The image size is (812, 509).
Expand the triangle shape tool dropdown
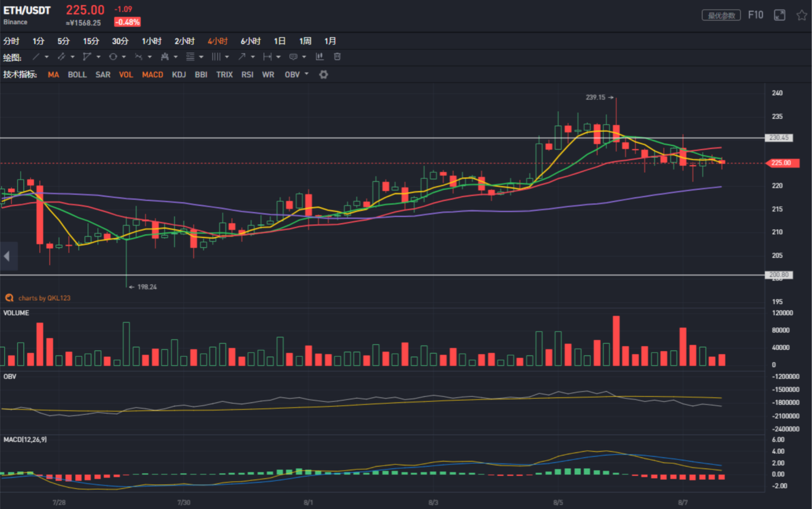click(98, 57)
